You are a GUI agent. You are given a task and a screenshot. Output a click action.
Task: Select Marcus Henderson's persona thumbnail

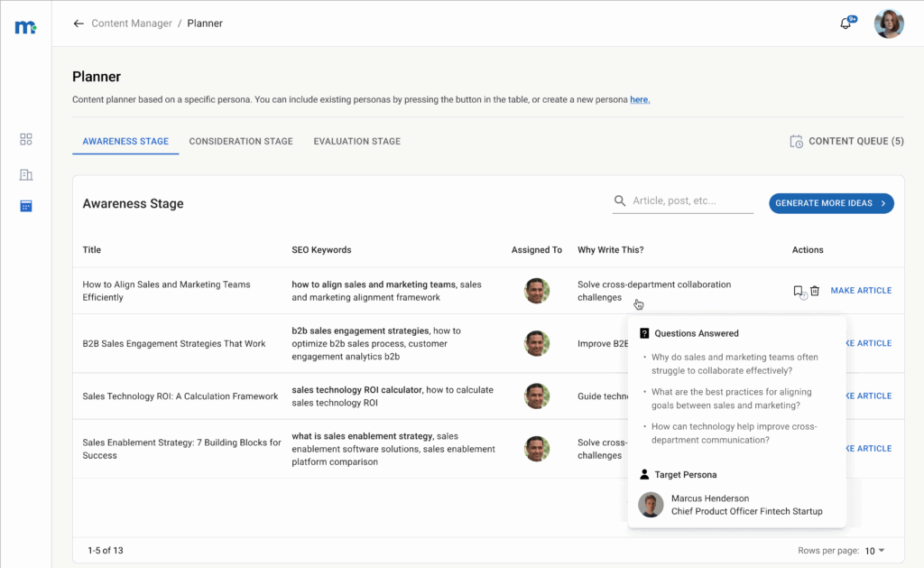[x=651, y=505]
